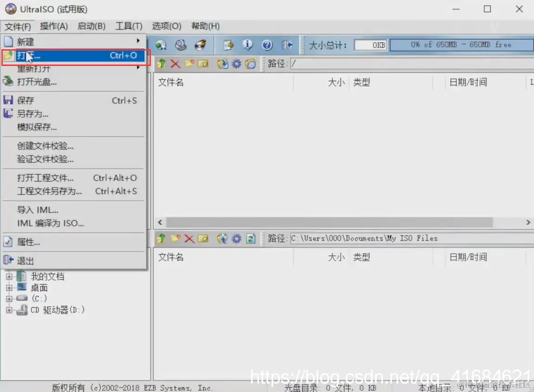
Task: Select 另存为... menu entry
Action: (73, 114)
